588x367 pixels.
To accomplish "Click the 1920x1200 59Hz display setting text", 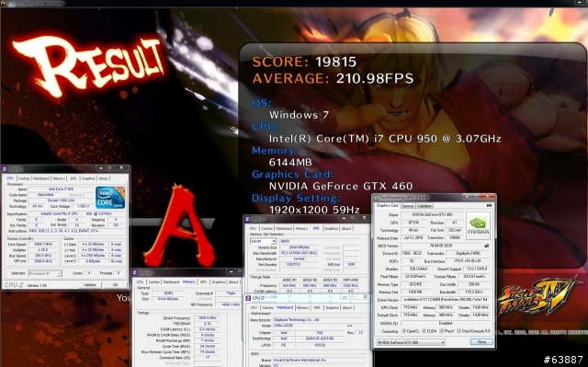I will point(314,210).
